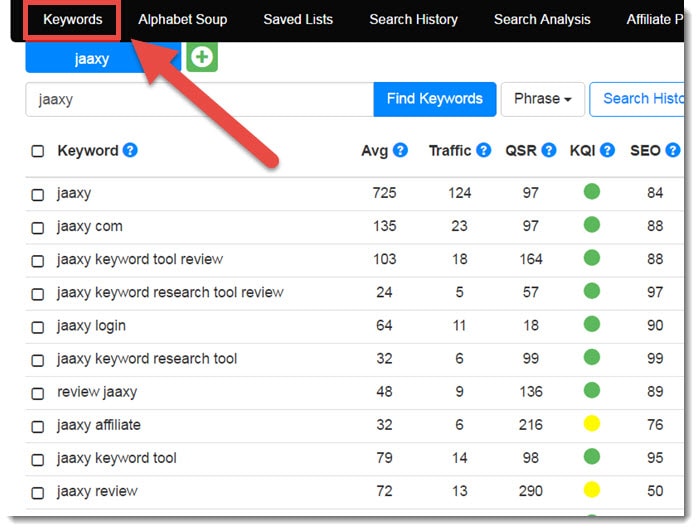Image resolution: width=699 pixels, height=531 pixels.
Task: Click QSR value 216 for jaaxy affiliate
Action: pos(530,424)
